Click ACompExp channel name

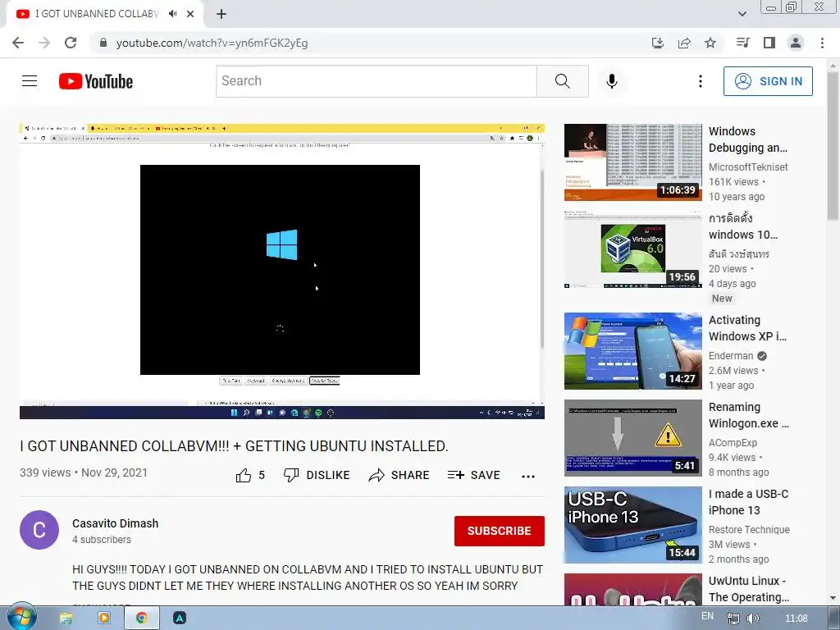[x=733, y=442]
